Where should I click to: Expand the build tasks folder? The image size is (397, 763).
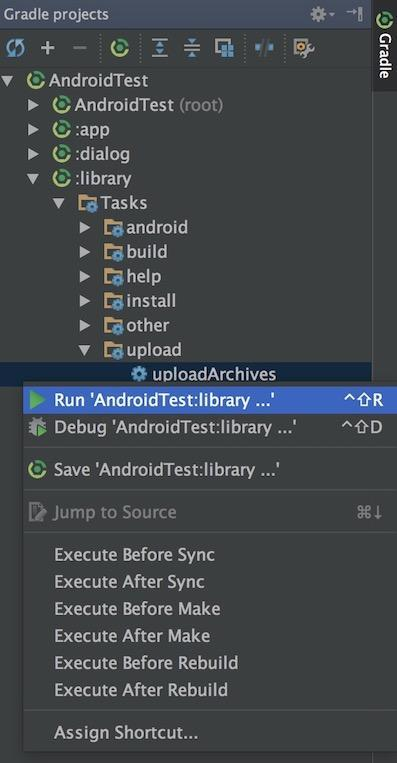pos(85,252)
